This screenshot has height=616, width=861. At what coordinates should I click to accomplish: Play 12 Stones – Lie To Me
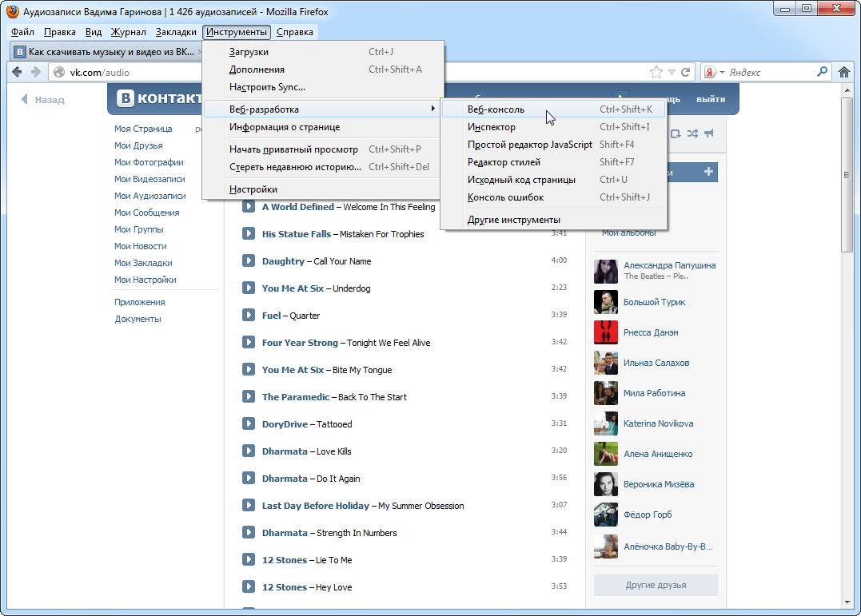pos(249,559)
